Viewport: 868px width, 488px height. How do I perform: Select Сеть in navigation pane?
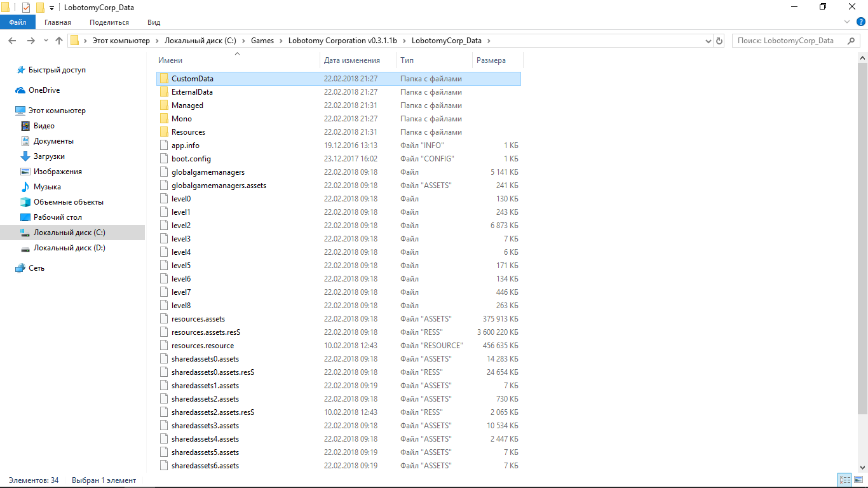click(x=36, y=268)
